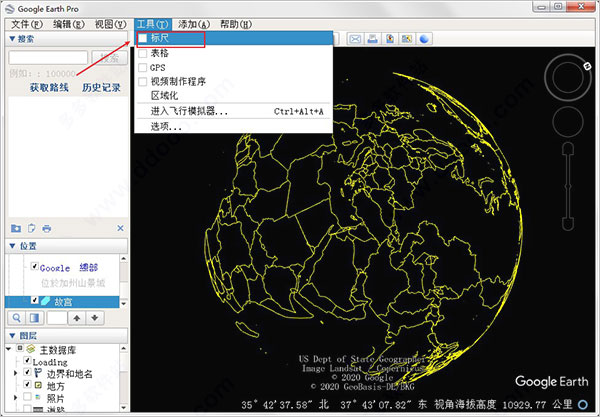Collapse the 位置 panel triangle

tap(12, 246)
